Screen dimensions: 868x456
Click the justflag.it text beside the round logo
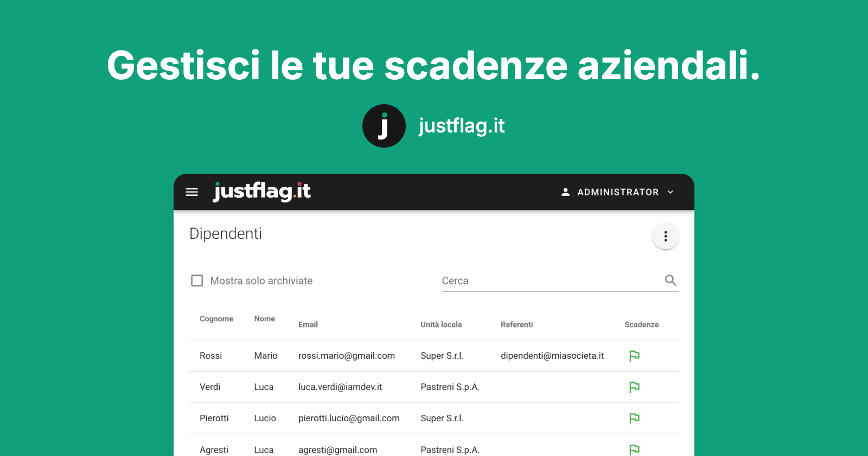(462, 126)
